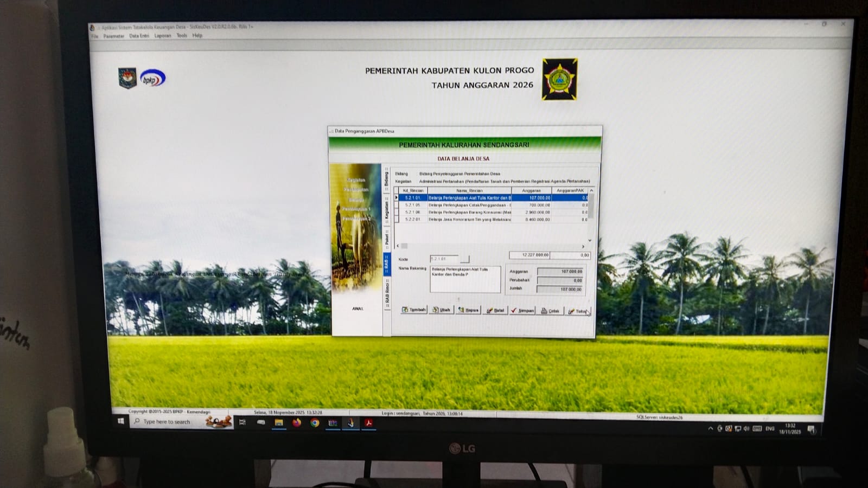
Task: Click the Tambah button to add entry
Action: click(x=413, y=310)
